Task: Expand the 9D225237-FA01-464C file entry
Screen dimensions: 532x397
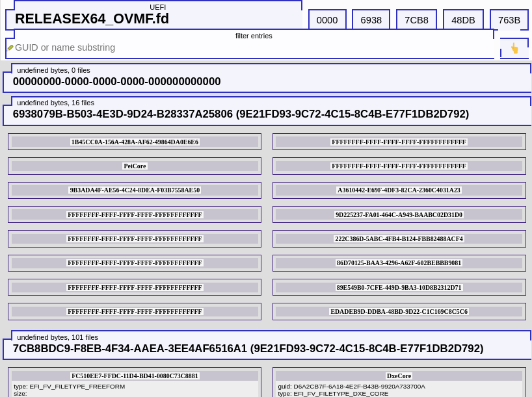Action: pyautogui.click(x=399, y=214)
